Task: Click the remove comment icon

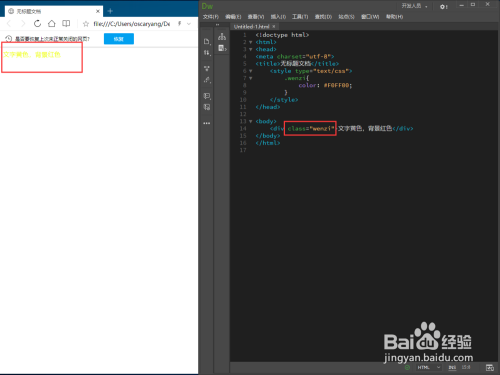Action: 207,107
